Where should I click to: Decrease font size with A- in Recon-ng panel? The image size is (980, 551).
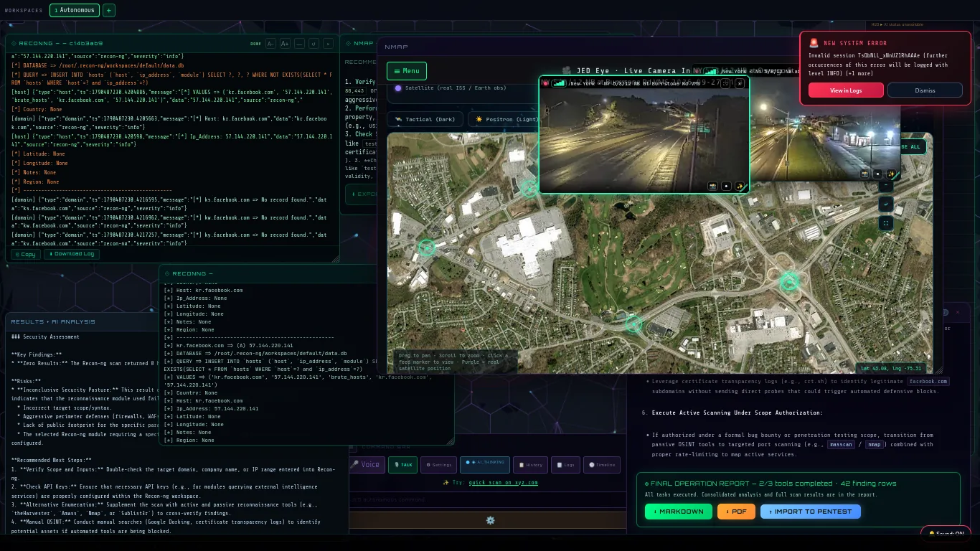(270, 44)
